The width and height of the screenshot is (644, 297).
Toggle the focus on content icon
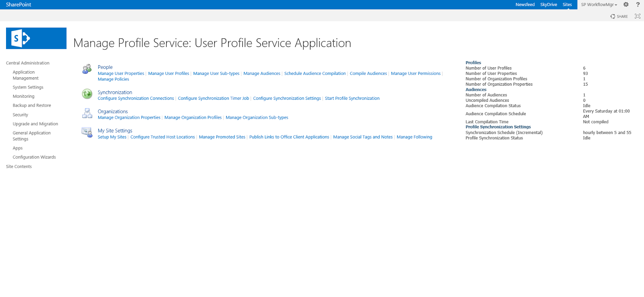pyautogui.click(x=638, y=16)
